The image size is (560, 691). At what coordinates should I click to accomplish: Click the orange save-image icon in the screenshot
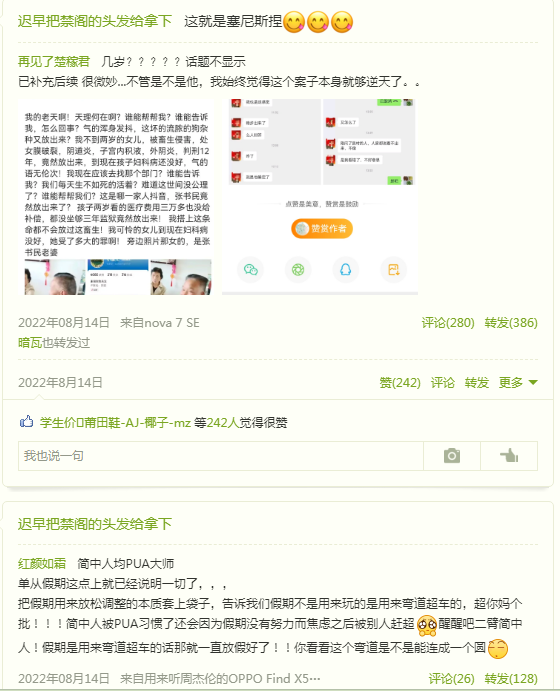tap(393, 269)
